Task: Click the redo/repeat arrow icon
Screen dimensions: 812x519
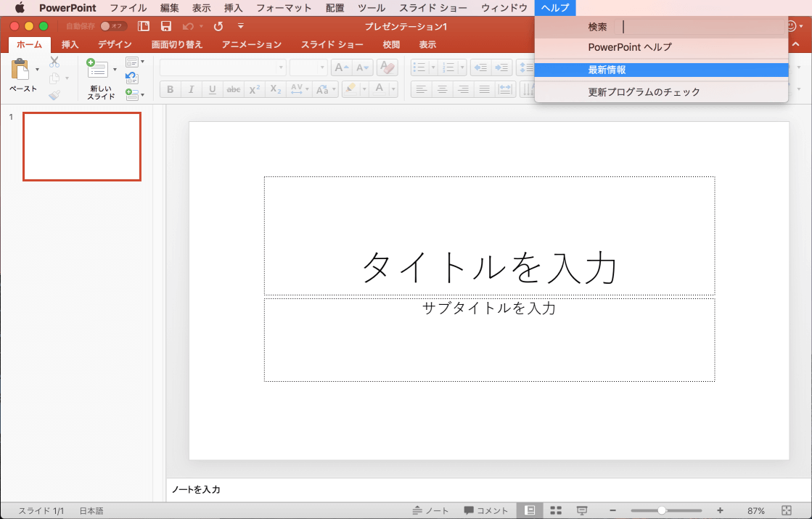Action: pos(218,26)
